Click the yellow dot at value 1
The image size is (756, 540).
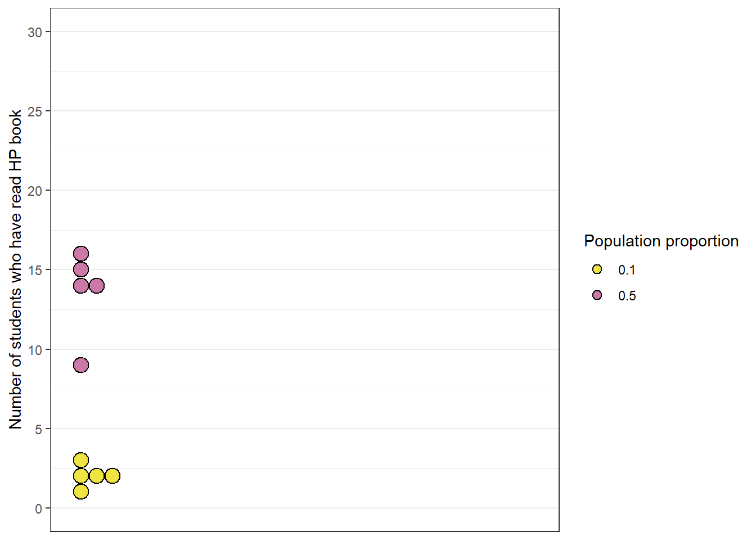(x=81, y=492)
